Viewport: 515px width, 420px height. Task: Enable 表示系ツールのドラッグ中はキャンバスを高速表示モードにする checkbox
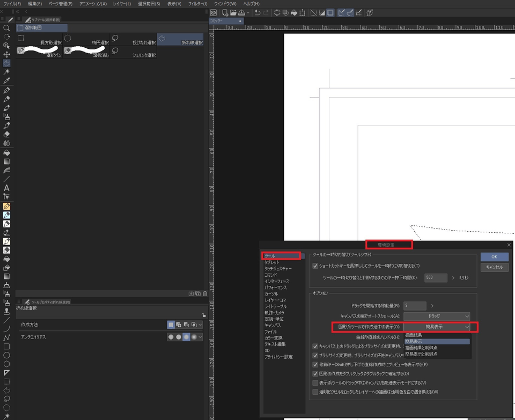click(316, 382)
